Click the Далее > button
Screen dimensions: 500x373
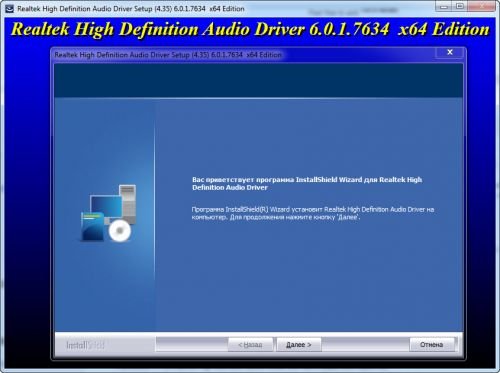pos(299,344)
